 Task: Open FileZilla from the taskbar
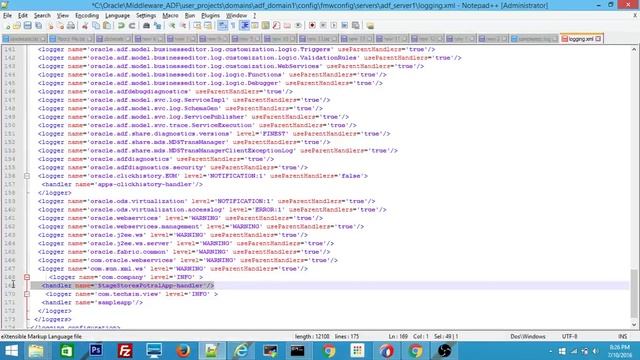click(124, 351)
